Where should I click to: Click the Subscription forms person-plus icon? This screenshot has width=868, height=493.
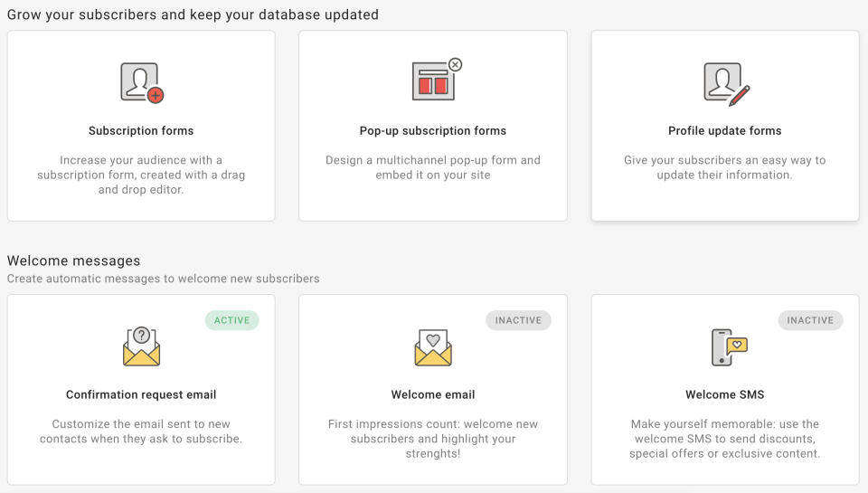point(142,82)
